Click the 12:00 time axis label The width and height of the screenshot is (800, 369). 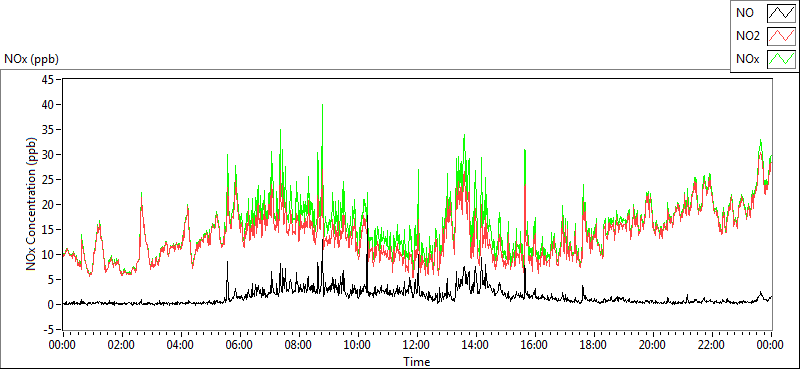(x=417, y=345)
